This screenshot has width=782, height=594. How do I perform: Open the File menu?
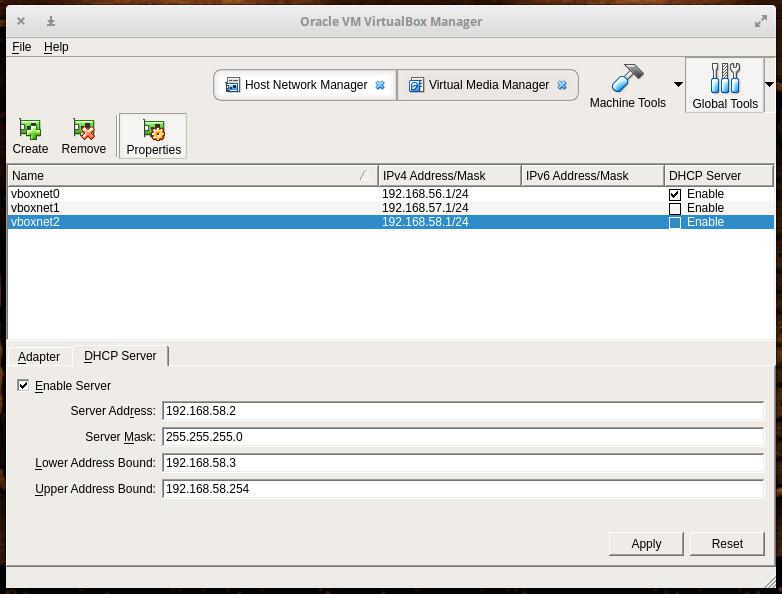tap(21, 47)
